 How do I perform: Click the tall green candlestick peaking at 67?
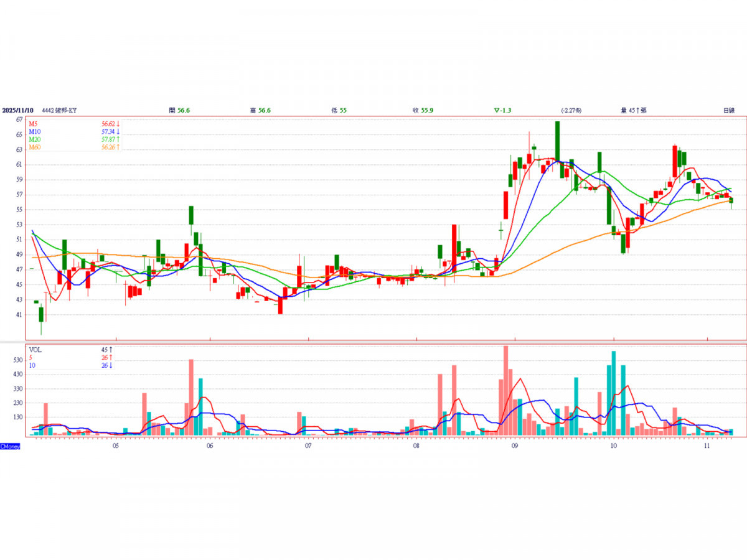point(558,141)
